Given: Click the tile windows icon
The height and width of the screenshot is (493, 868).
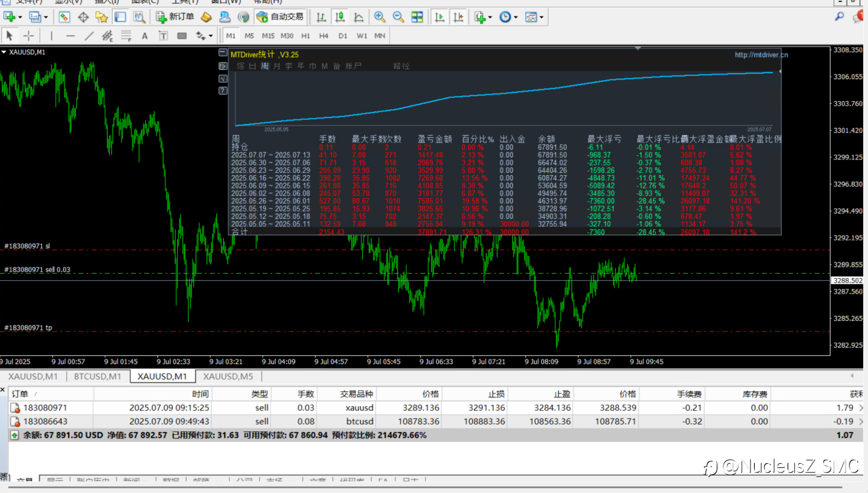Looking at the screenshot, I should tap(417, 17).
